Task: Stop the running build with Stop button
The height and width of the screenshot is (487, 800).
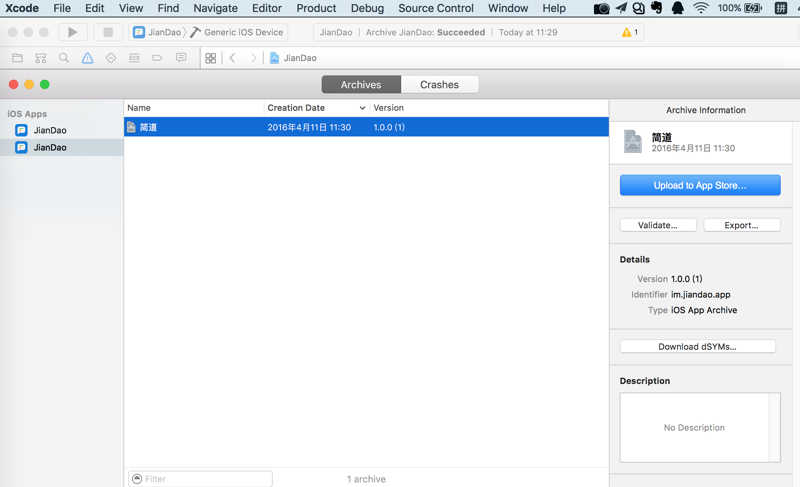Action: coord(108,32)
